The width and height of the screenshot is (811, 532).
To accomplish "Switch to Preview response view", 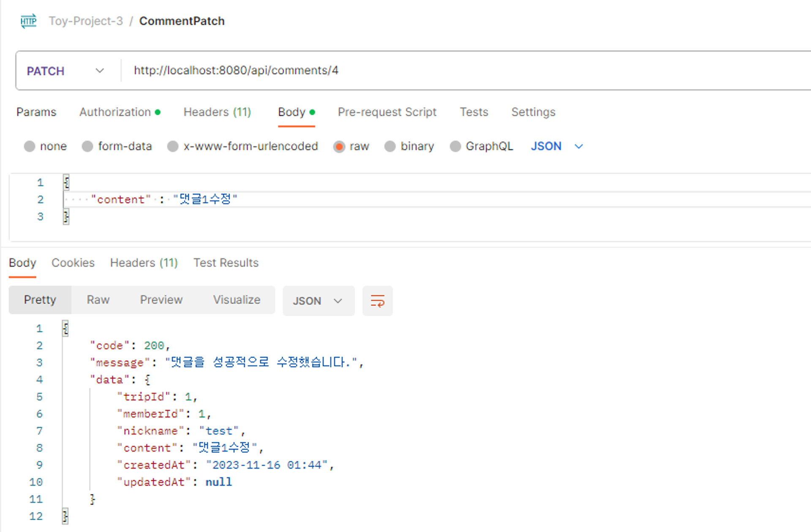I will (x=161, y=300).
